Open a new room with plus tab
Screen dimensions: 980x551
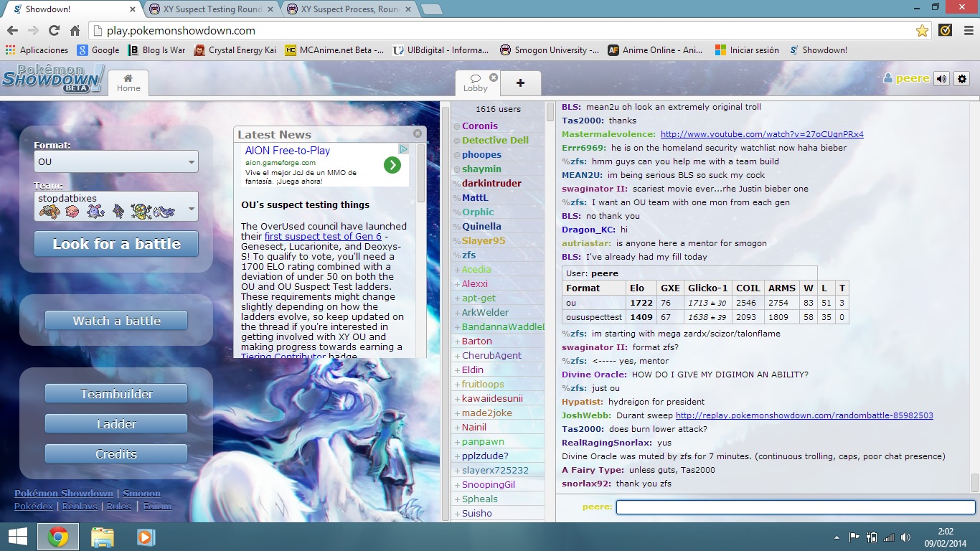click(520, 83)
